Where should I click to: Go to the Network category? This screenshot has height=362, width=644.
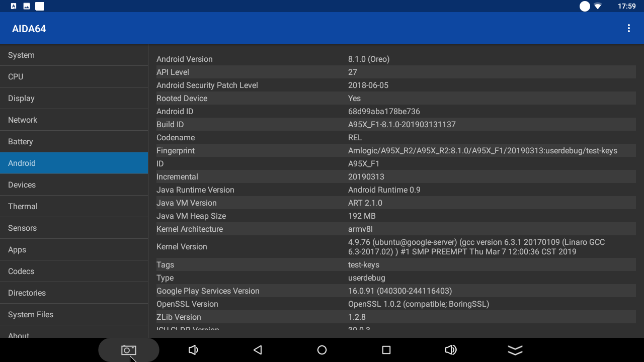pos(74,120)
